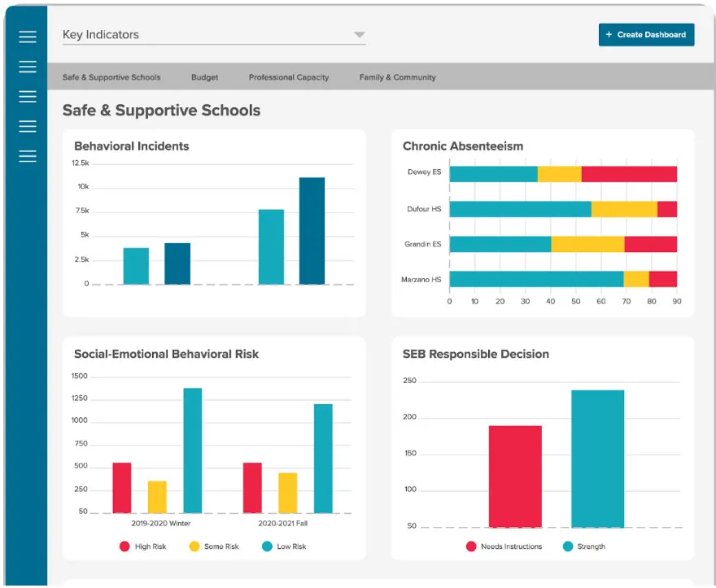Toggle Low Risk legend series
The height and width of the screenshot is (588, 716).
[x=283, y=547]
